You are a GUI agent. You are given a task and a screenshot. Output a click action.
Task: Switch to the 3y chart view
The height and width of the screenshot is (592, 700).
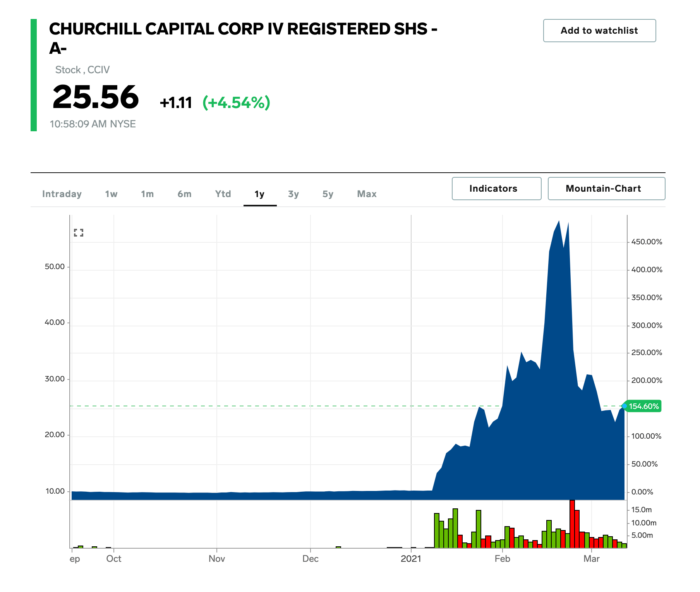tap(293, 194)
